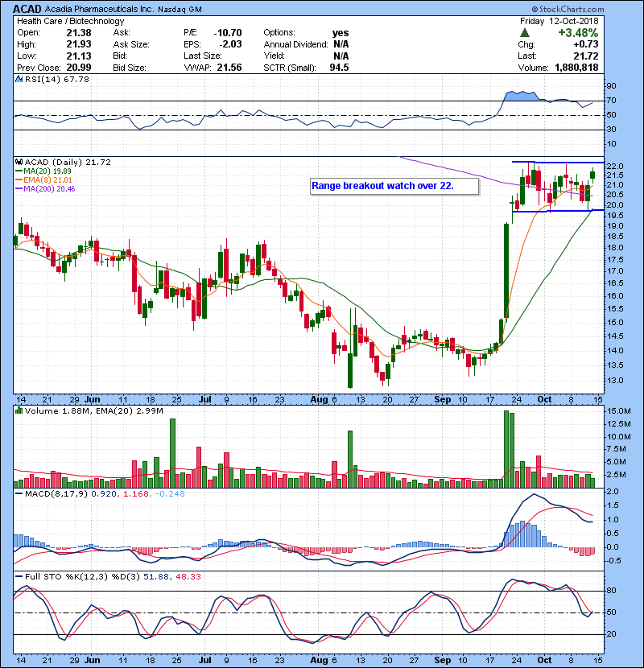
Task: Click the Options value yes
Action: 341,33
